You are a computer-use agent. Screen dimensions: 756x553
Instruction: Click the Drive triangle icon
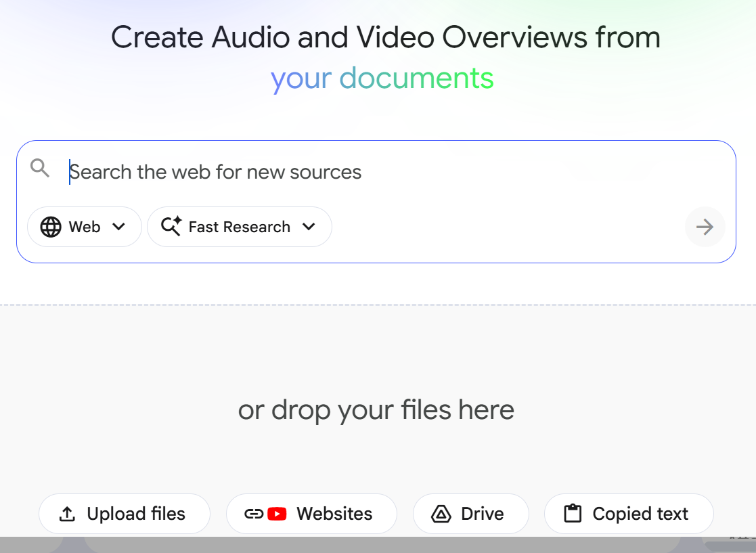(x=441, y=514)
